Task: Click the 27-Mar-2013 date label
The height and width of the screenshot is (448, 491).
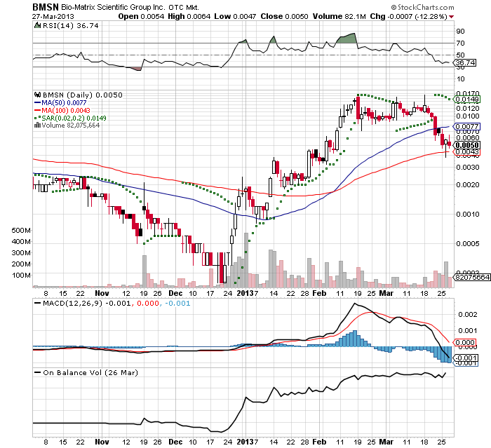Action: point(53,16)
